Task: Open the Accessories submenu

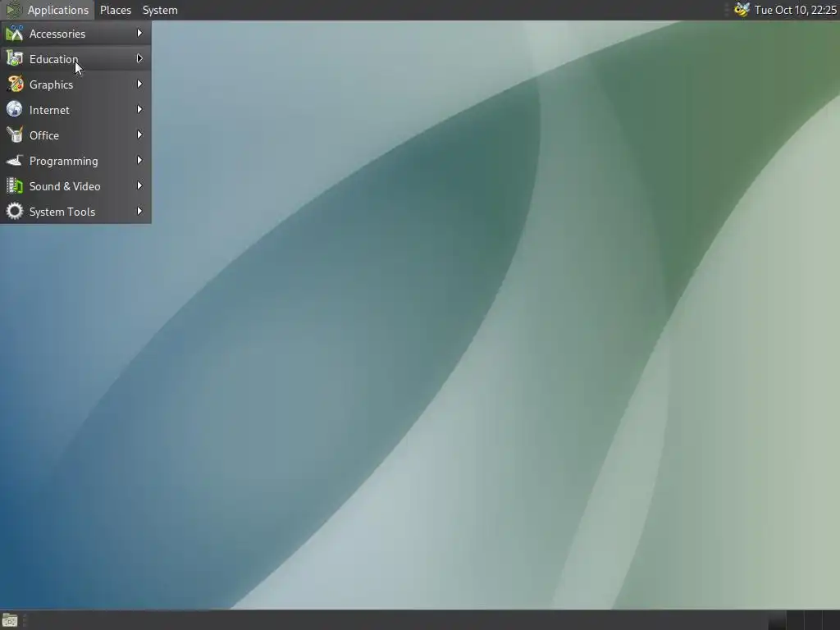Action: pos(75,33)
